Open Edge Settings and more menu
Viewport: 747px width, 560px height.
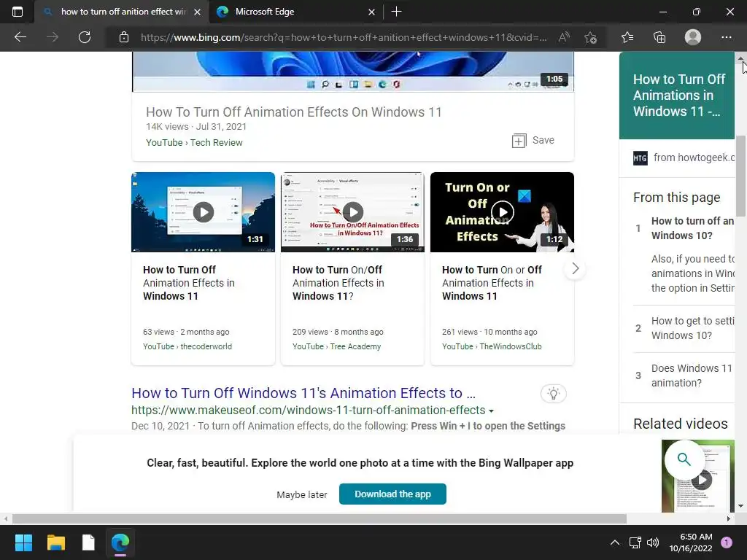(726, 37)
